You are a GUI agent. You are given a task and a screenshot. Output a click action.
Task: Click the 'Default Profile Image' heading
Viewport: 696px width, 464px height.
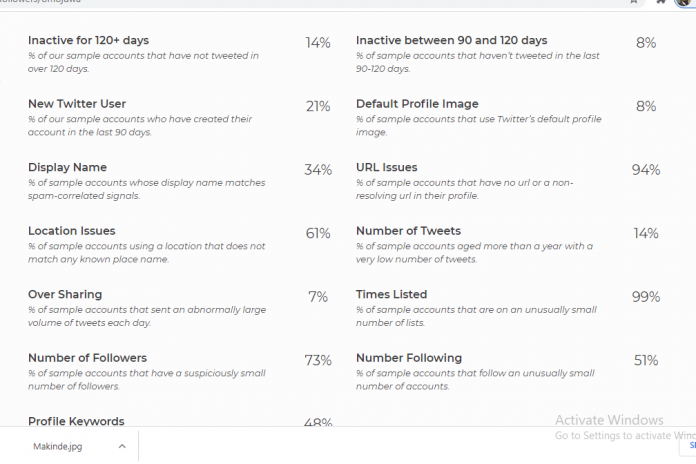[417, 104]
